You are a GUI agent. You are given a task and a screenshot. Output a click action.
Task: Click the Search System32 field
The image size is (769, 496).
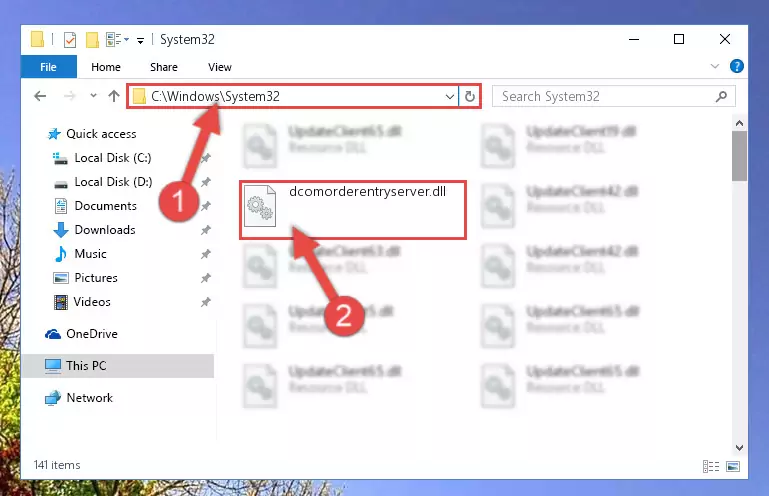[613, 97]
